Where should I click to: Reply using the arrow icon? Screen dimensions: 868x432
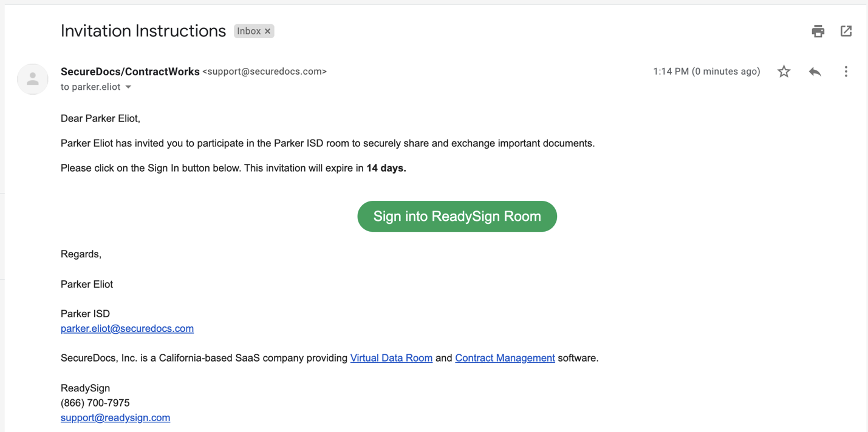click(815, 72)
